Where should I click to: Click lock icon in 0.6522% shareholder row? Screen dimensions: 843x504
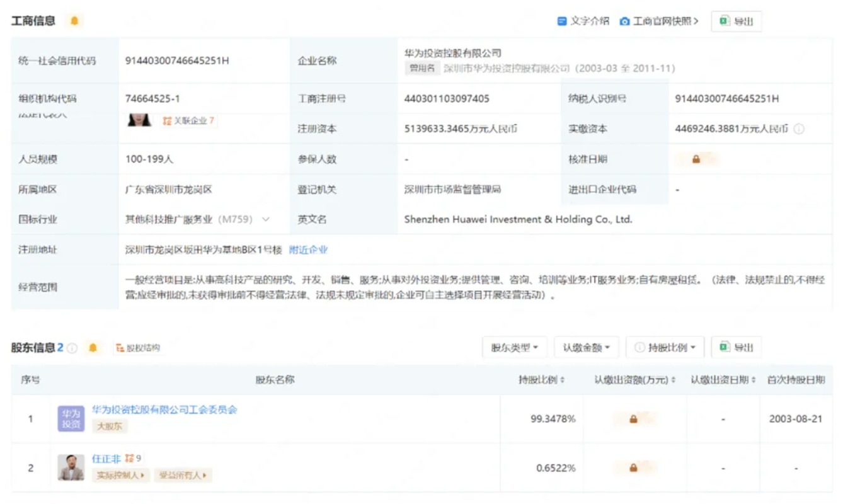(x=633, y=468)
